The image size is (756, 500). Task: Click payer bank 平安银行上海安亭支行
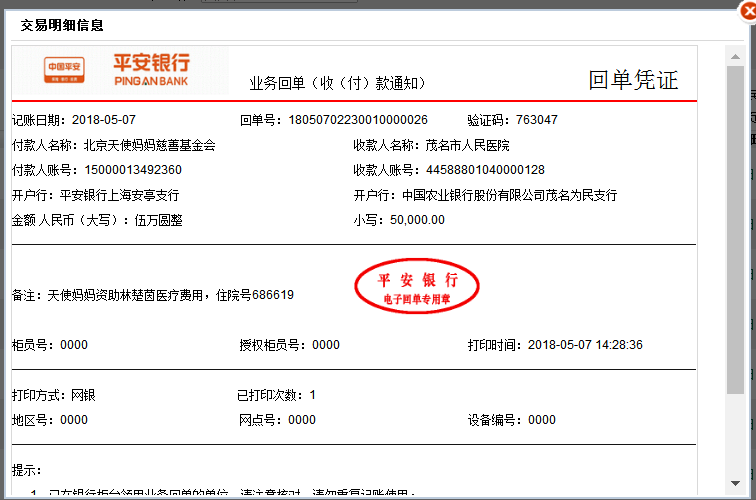[120, 195]
